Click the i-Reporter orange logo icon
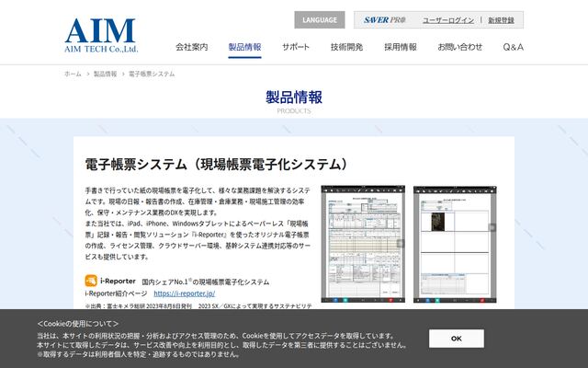 (x=91, y=281)
